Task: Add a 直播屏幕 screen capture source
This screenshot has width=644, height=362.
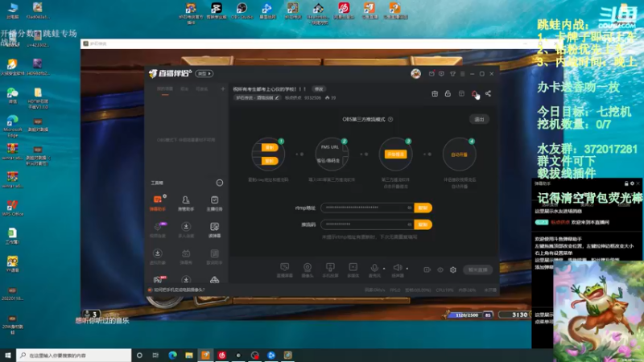Action: click(x=285, y=270)
